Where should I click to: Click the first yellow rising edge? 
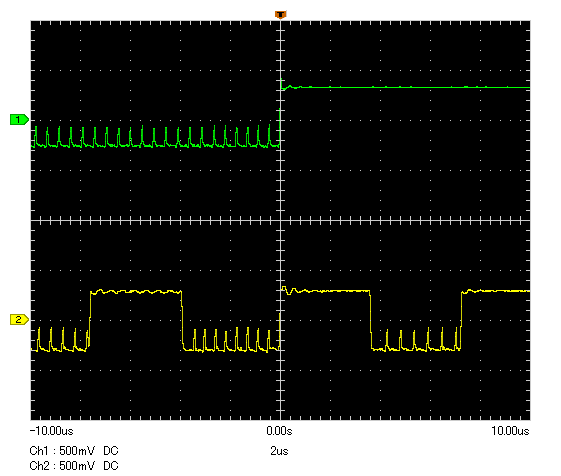tap(90, 320)
